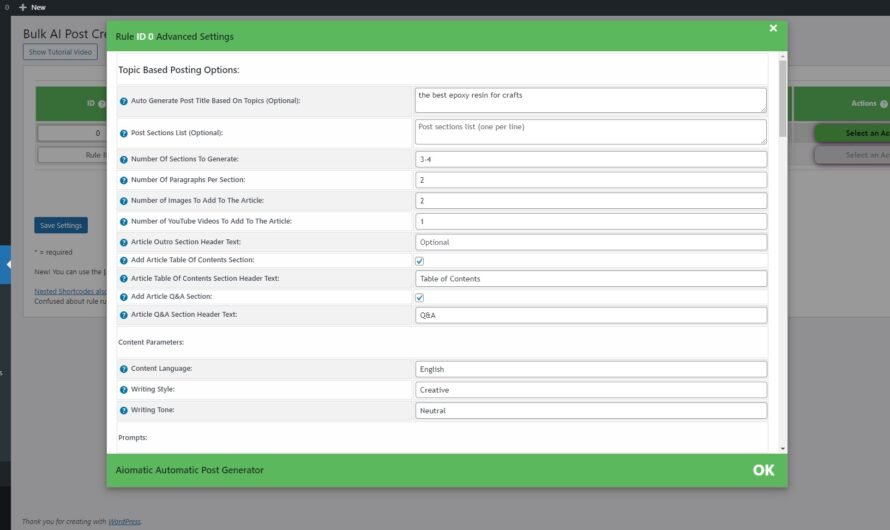Click the rule ID field showing 0
890x530 pixels.
(x=72, y=133)
